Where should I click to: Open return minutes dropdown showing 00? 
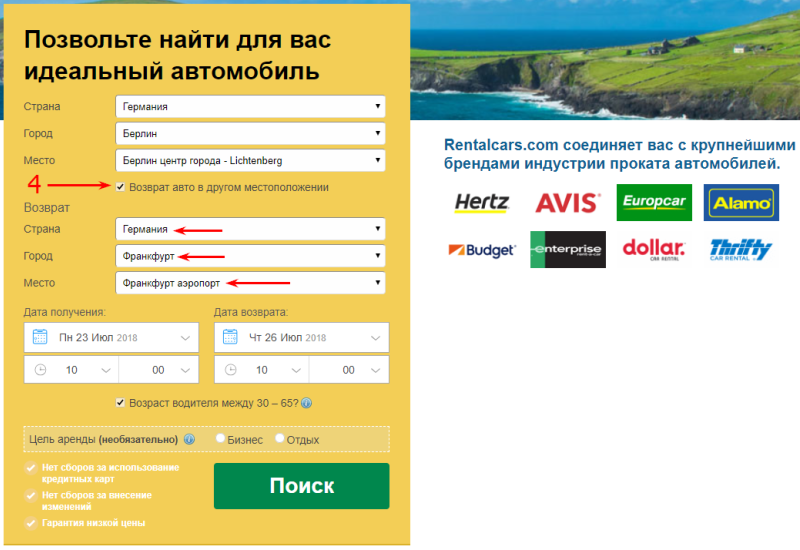[x=349, y=370]
